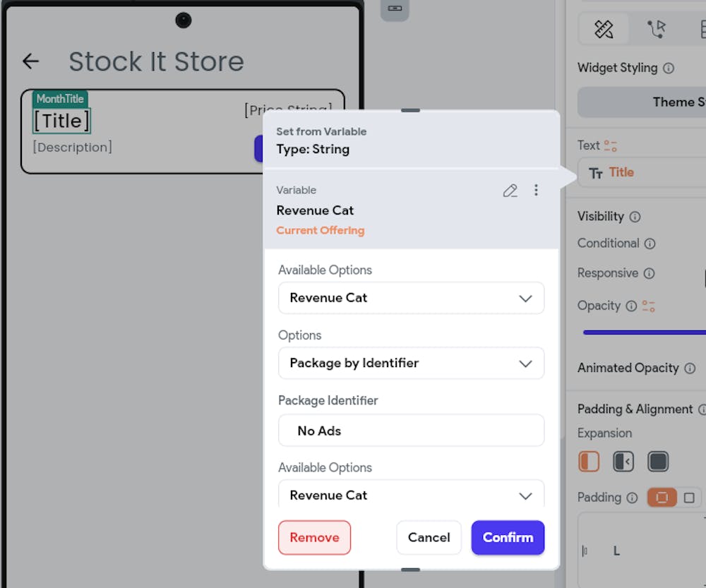Click the Opacity set-from-variable icon
This screenshot has width=706, height=588.
pyautogui.click(x=648, y=306)
